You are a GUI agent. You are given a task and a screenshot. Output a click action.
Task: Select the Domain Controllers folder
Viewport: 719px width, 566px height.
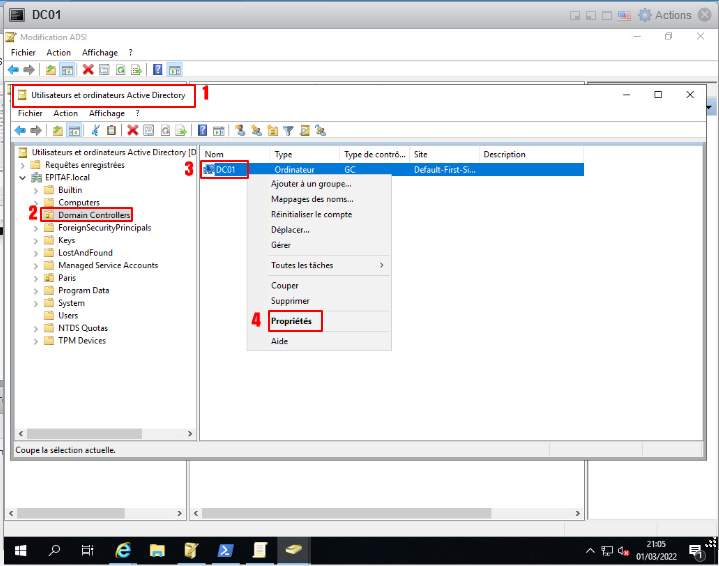coord(94,215)
